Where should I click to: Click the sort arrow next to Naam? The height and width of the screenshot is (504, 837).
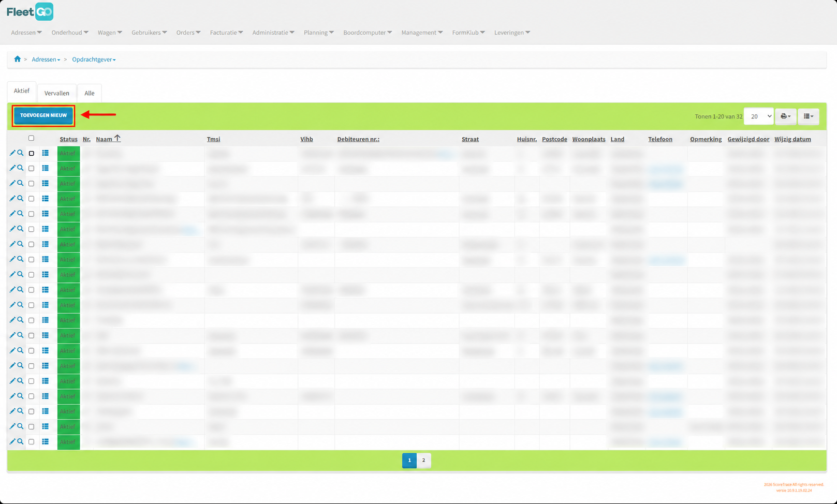click(118, 138)
